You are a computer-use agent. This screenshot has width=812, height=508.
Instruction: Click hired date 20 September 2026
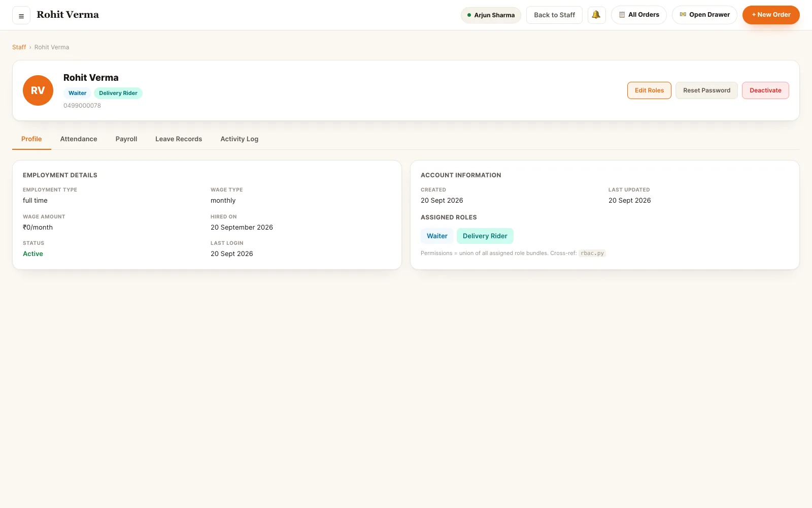242,228
